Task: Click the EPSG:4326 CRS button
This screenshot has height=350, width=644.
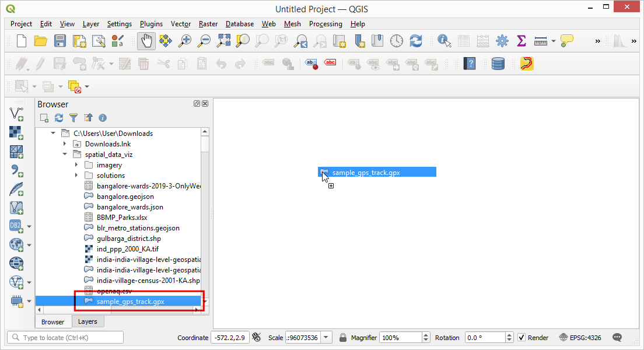Action: 580,338
